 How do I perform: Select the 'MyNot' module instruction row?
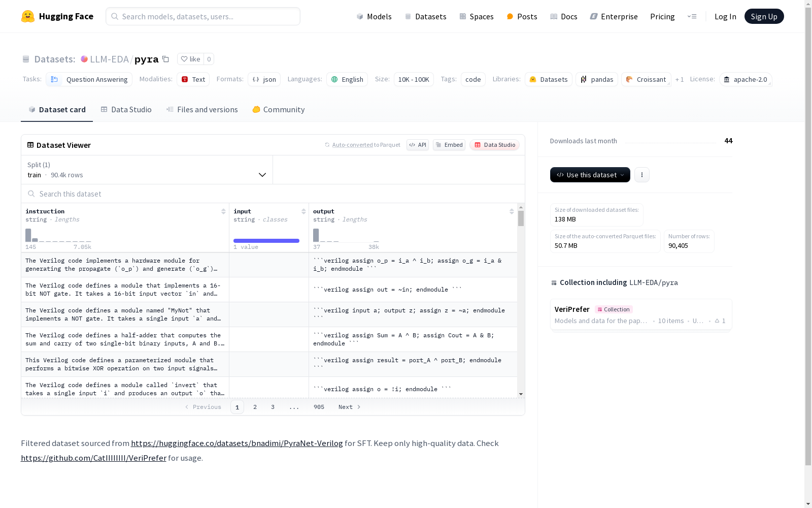coord(269,314)
